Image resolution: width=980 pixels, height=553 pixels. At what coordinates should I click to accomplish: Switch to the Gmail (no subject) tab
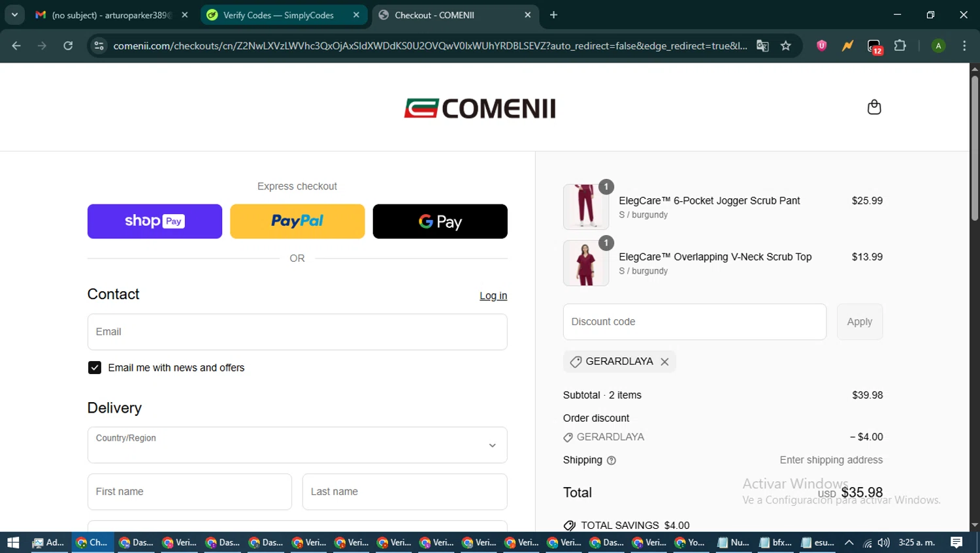[111, 15]
